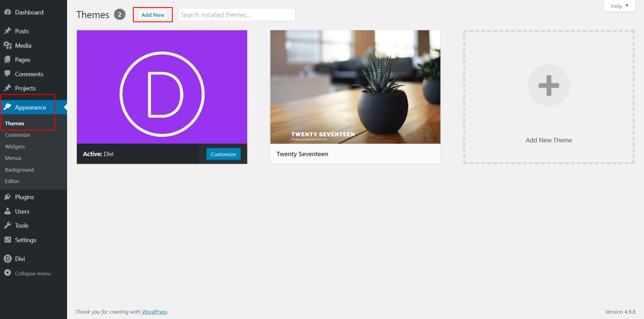Image resolution: width=644 pixels, height=319 pixels.
Task: Click the Version 4.9.8 footer text
Action: click(x=621, y=312)
